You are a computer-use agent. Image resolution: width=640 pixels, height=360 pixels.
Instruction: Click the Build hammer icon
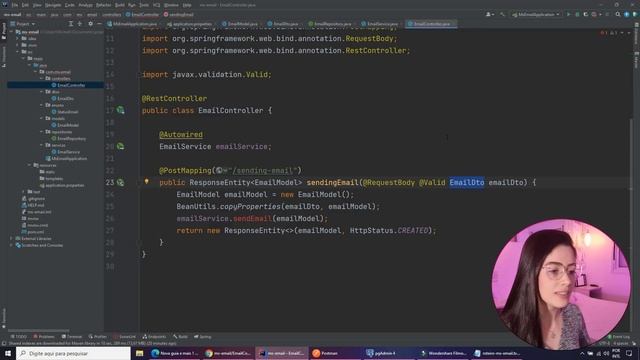503,15
